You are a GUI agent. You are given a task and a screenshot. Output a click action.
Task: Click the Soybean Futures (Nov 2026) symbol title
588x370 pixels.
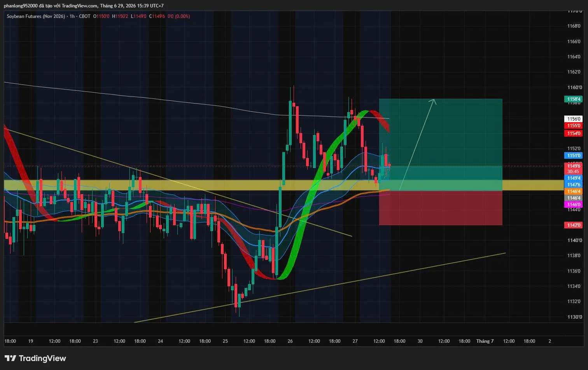(36, 16)
